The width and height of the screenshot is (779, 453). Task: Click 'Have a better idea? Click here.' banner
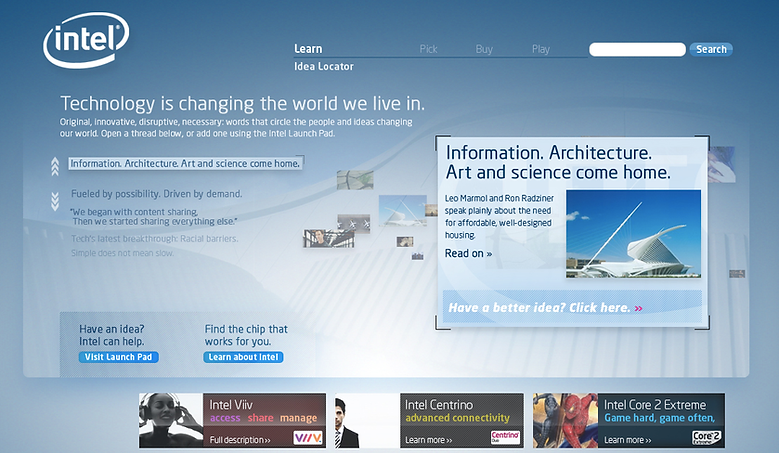(x=572, y=307)
